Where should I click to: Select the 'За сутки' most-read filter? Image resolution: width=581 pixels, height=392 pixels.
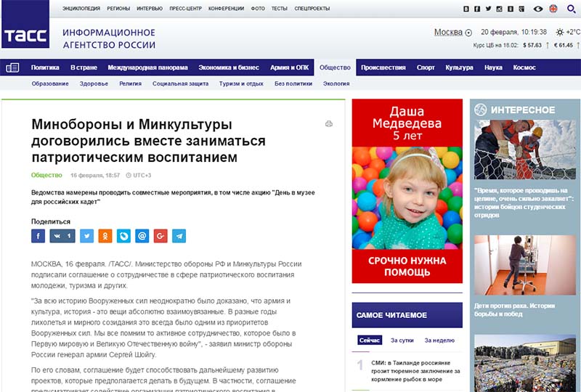(x=403, y=340)
